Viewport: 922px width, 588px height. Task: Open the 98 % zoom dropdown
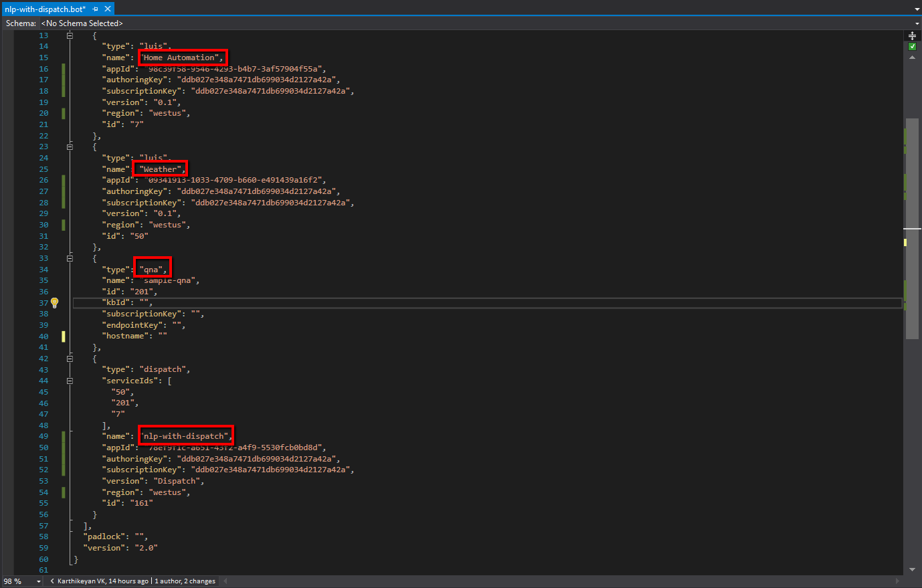38,581
